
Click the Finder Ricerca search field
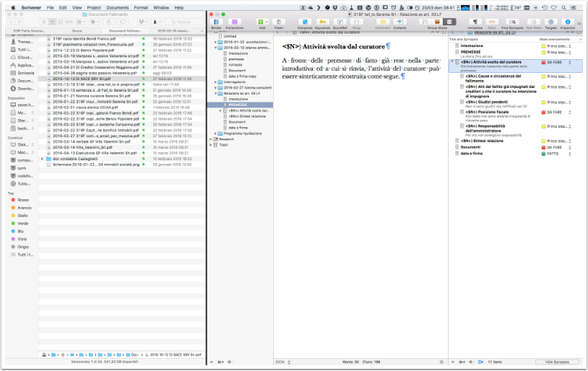pyautogui.click(x=184, y=22)
